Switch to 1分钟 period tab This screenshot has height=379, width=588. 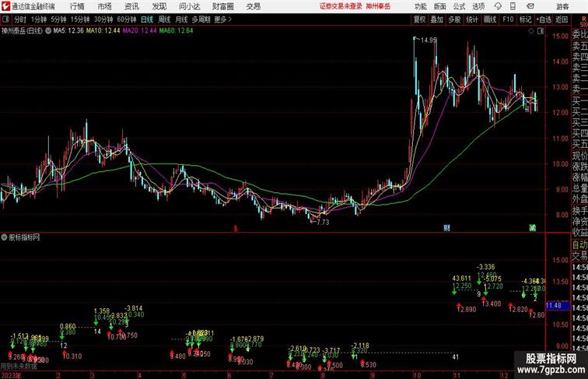[39, 19]
